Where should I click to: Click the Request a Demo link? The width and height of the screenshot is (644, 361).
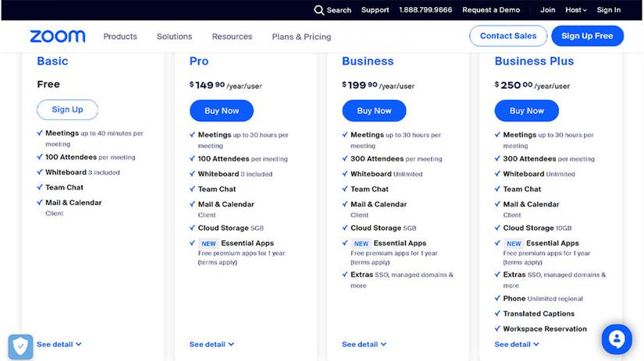pos(491,10)
